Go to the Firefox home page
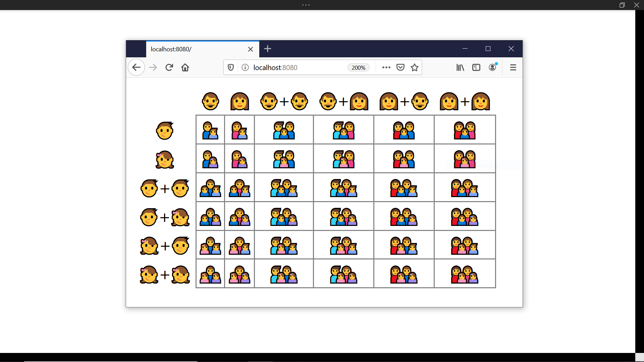Viewport: 644px width, 362px height. tap(185, 67)
